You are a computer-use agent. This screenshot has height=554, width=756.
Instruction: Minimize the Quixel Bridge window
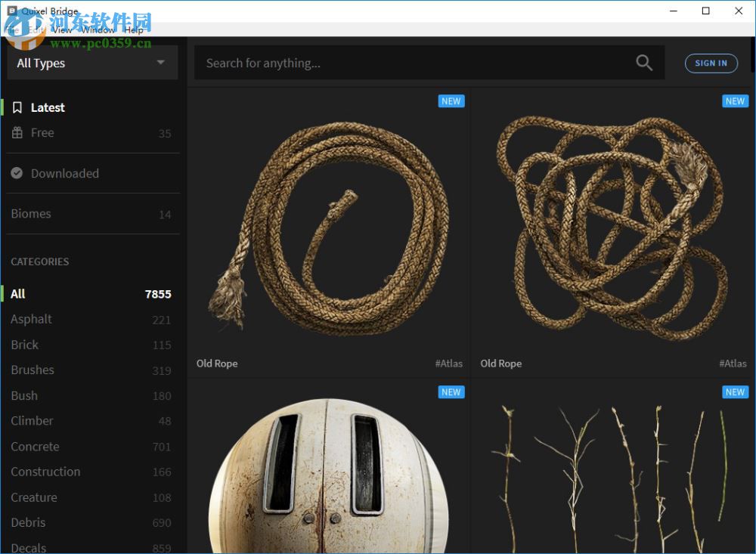click(x=674, y=11)
